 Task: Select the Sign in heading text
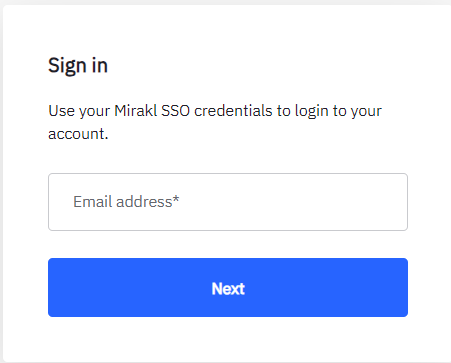78,65
